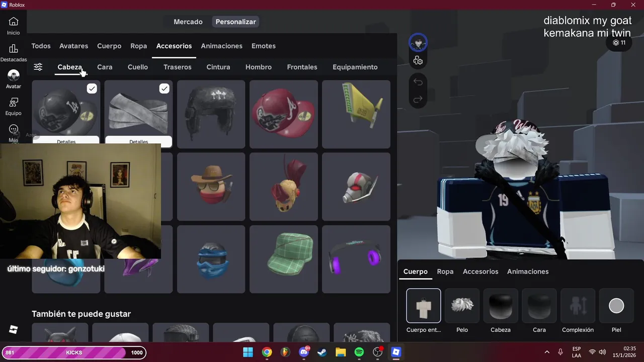Image resolution: width=644 pixels, height=362 pixels.
Task: Open the Equipo sidebar icon
Action: 14,103
